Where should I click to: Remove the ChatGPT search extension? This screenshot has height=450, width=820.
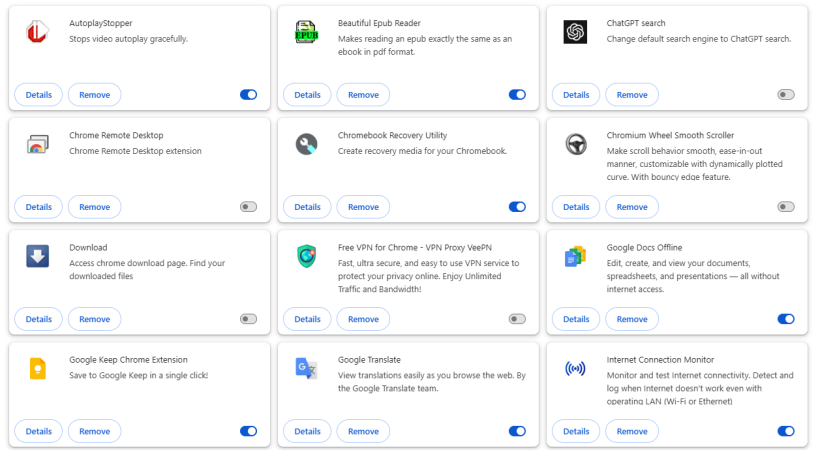pyautogui.click(x=632, y=95)
